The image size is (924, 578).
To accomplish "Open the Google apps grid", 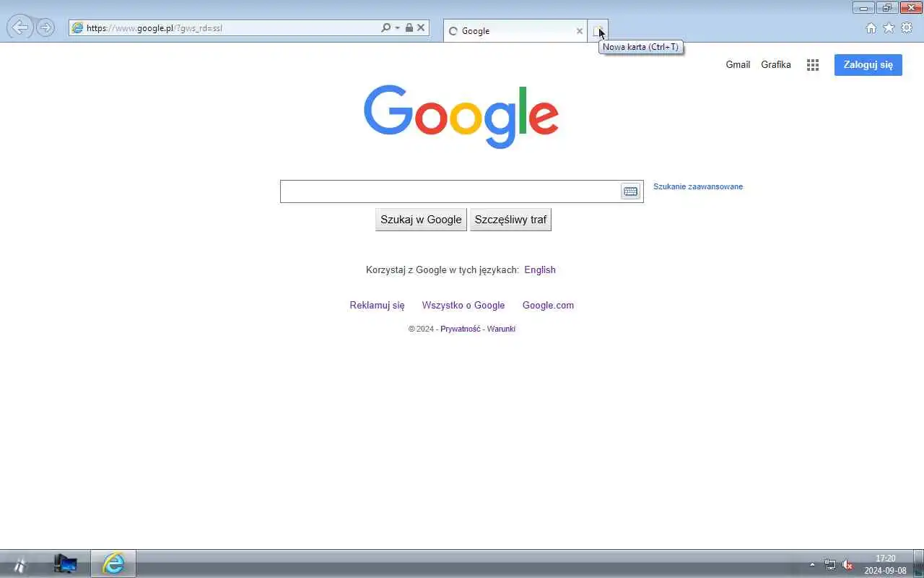I will [813, 65].
